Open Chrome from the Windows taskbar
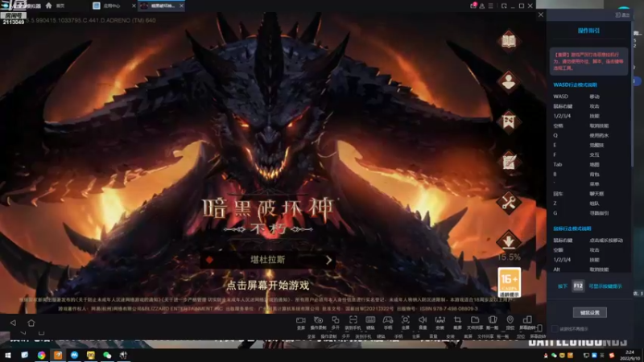The image size is (644, 362). click(41, 355)
